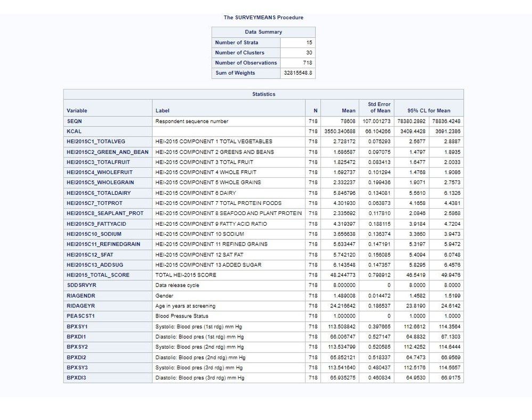Viewport: 532px width, 420px height.
Task: Select the SDDSRVYR variable name
Action: [82, 286]
